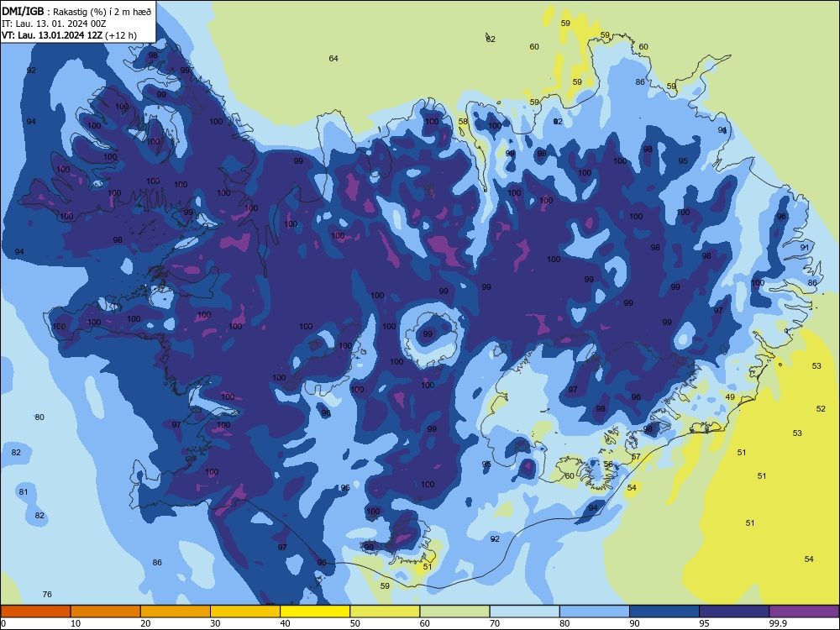Click the navy 95–99.9 legend swatch

point(734,612)
